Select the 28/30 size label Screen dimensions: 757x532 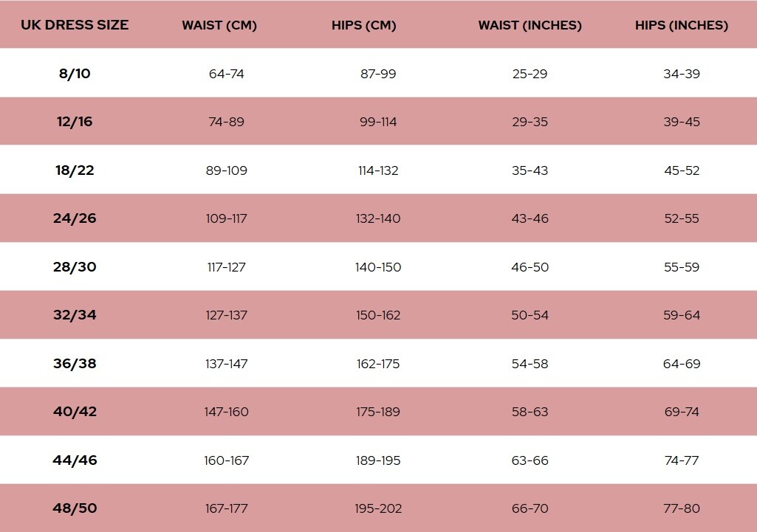75,266
